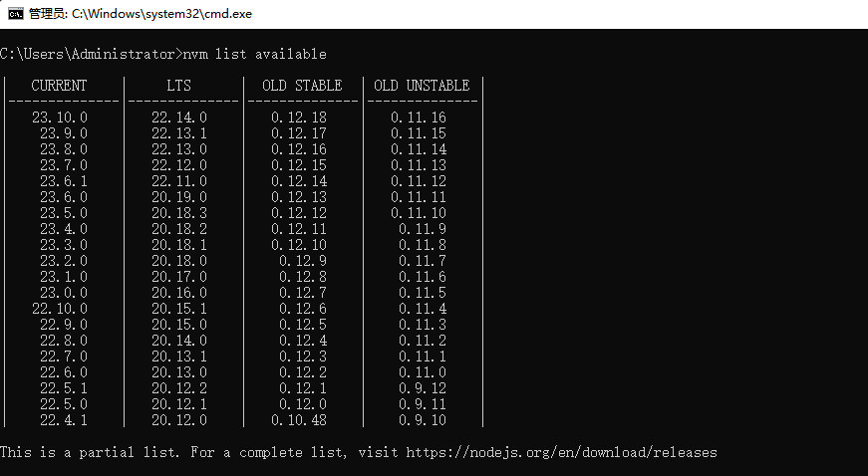868x476 pixels.
Task: Click the OLD STABLE column header
Action: click(x=302, y=86)
